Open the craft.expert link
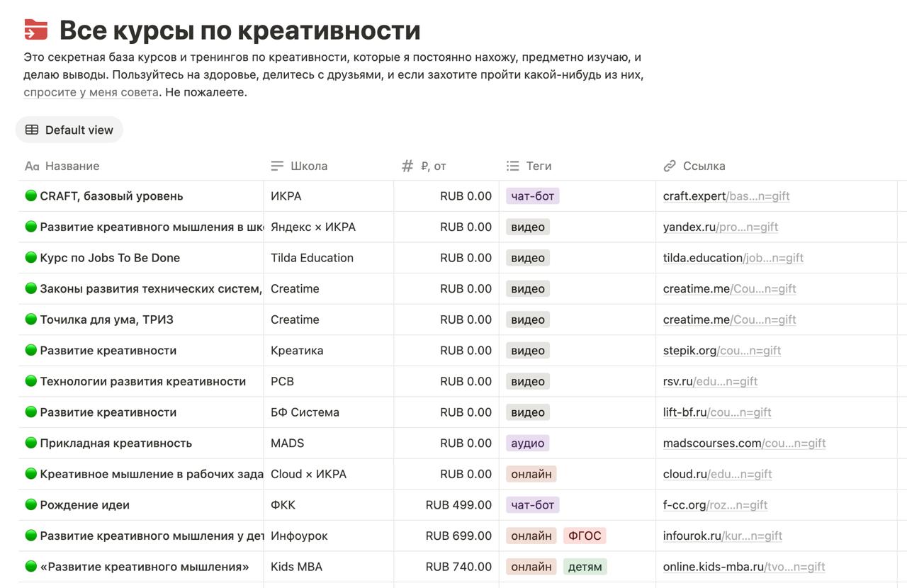907x588 pixels. click(x=726, y=196)
